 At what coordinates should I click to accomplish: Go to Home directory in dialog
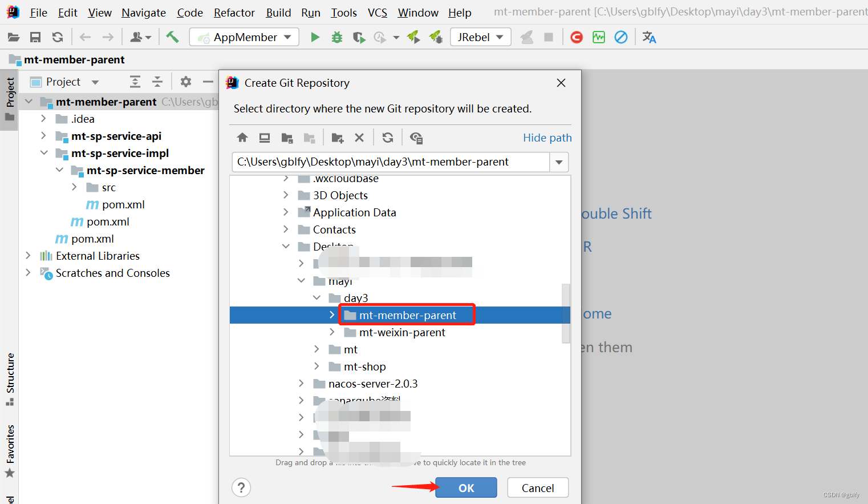pos(242,138)
